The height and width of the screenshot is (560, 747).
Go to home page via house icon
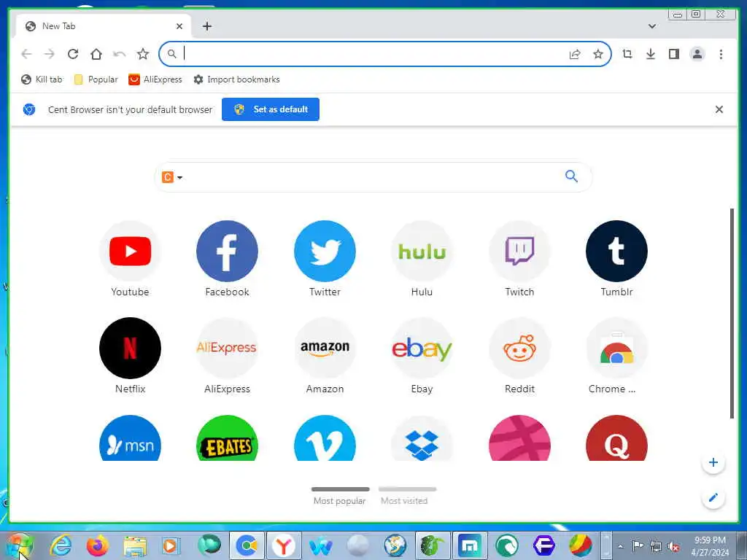pos(96,54)
